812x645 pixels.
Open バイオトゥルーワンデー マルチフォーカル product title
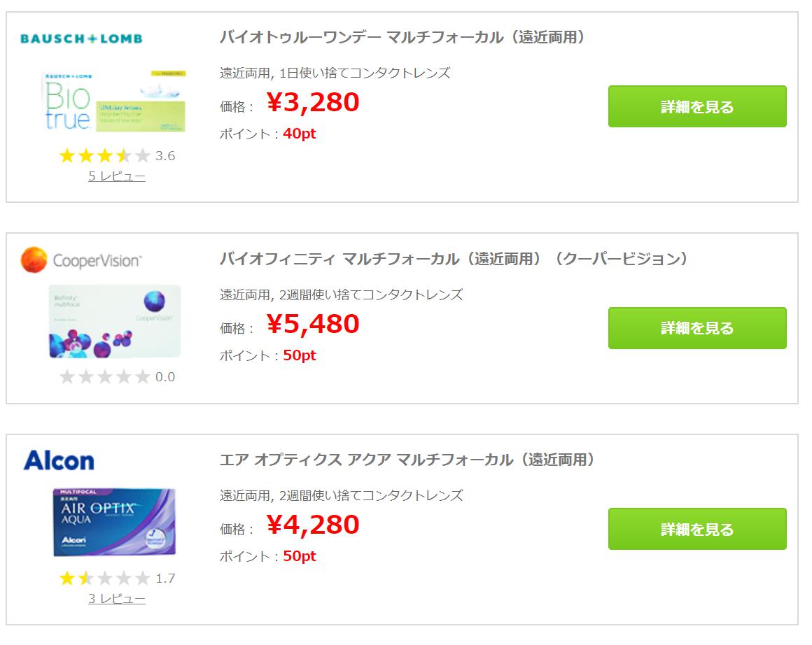[403, 37]
